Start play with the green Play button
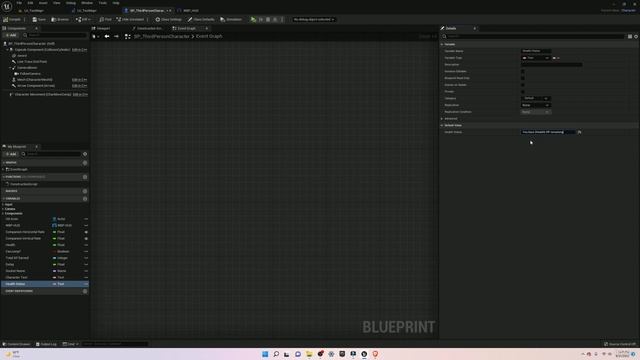This screenshot has width=640, height=360. 253,19
